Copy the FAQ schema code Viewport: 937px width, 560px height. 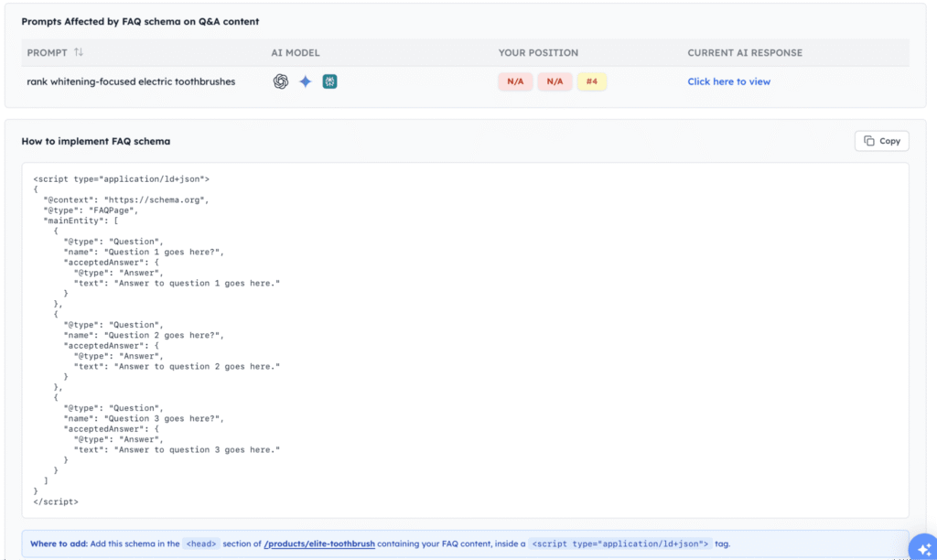(881, 141)
